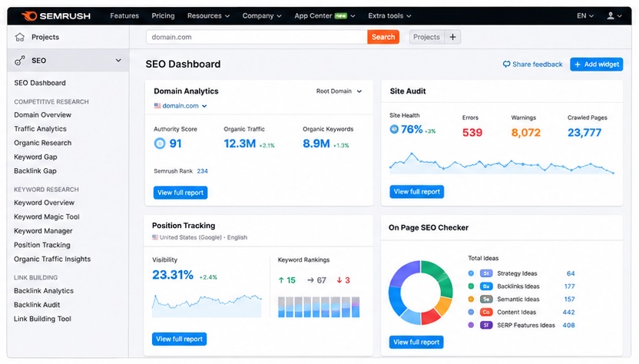
Task: Click the Projects button near search
Action: tap(426, 37)
